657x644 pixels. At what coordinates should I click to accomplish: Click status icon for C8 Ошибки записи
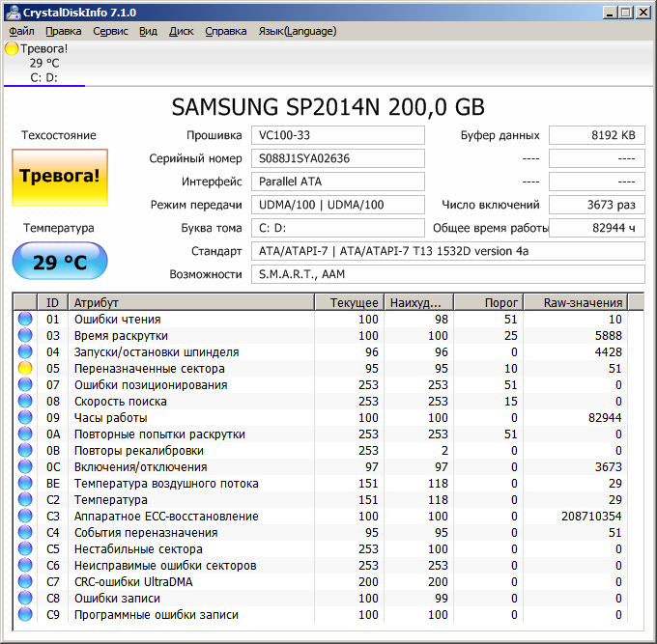coord(25,598)
